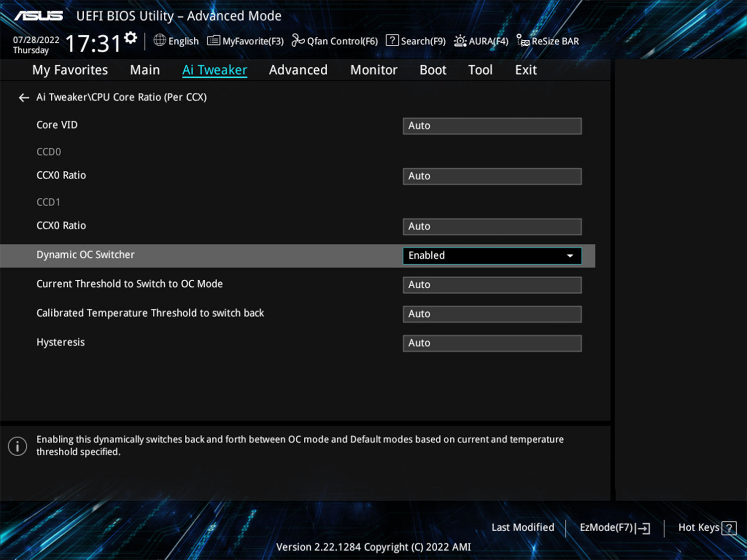The width and height of the screenshot is (747, 560).
Task: Click the ReSize BAR label
Action: point(555,41)
